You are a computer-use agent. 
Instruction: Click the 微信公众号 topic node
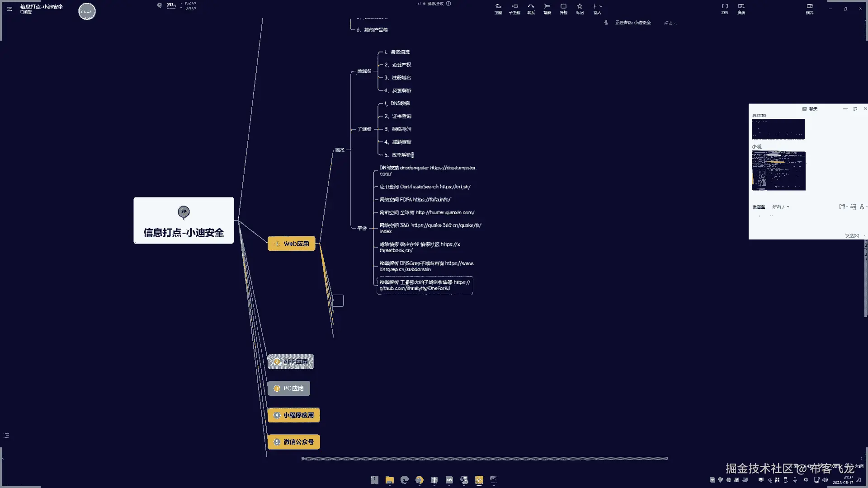pos(294,442)
